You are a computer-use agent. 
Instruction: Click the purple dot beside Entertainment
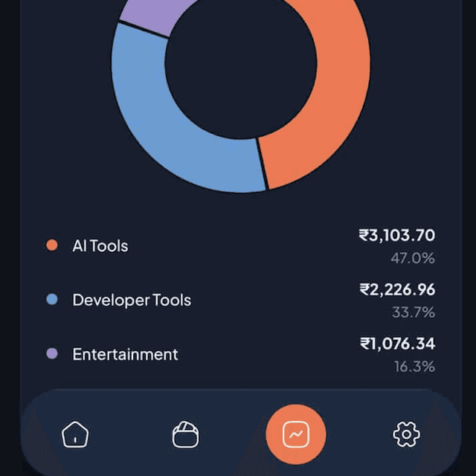(52, 354)
